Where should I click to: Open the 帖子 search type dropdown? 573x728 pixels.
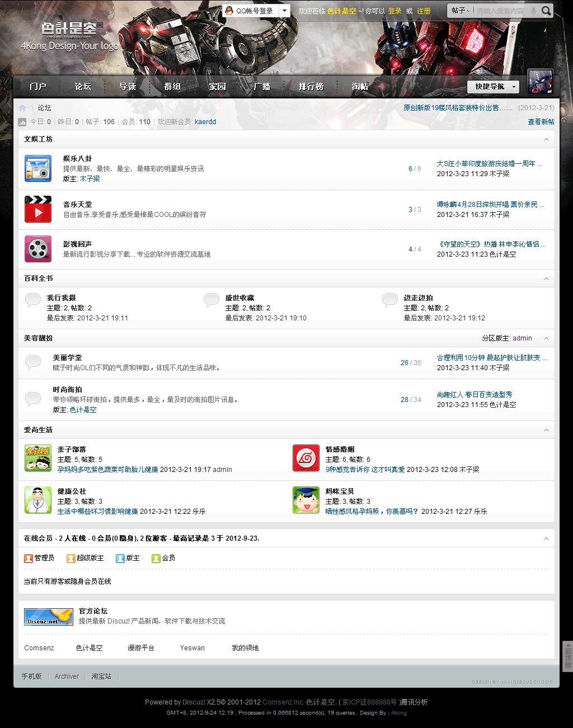coord(461,11)
